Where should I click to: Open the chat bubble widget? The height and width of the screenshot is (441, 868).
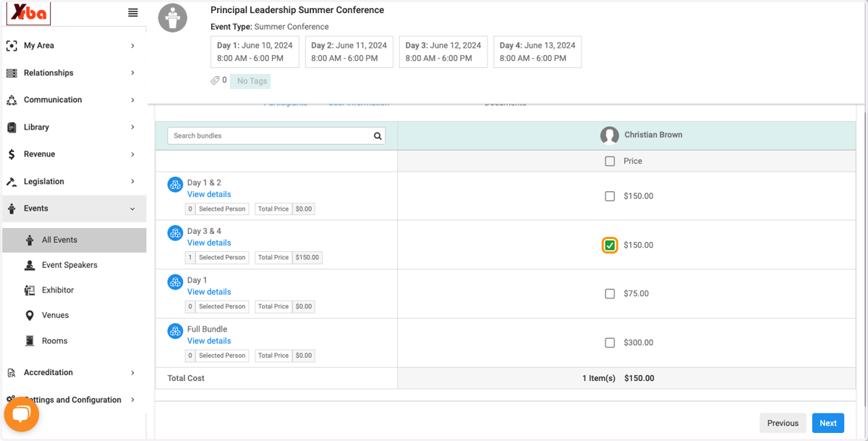[x=22, y=414]
